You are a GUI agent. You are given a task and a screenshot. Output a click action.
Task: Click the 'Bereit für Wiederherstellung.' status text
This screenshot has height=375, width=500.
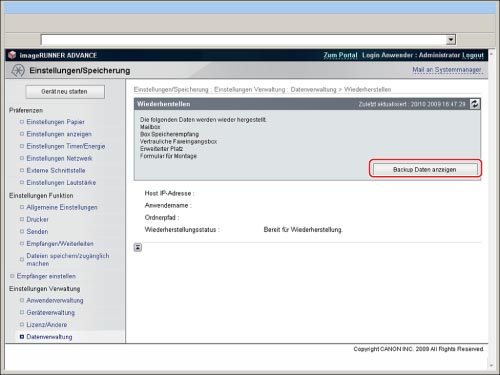[303, 230]
